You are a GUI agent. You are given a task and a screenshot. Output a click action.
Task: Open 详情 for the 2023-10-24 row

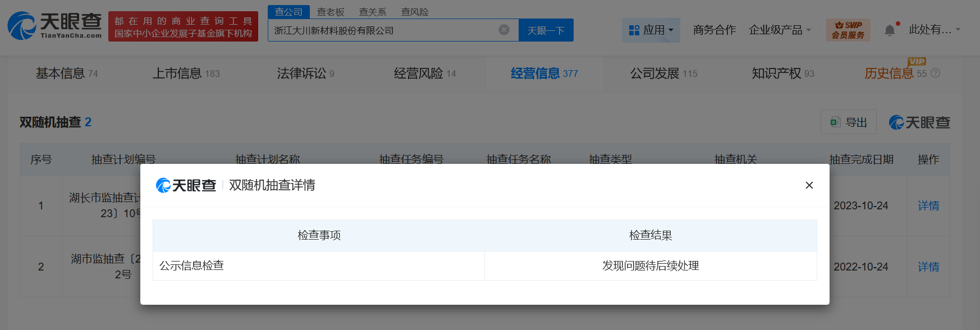[x=928, y=205]
